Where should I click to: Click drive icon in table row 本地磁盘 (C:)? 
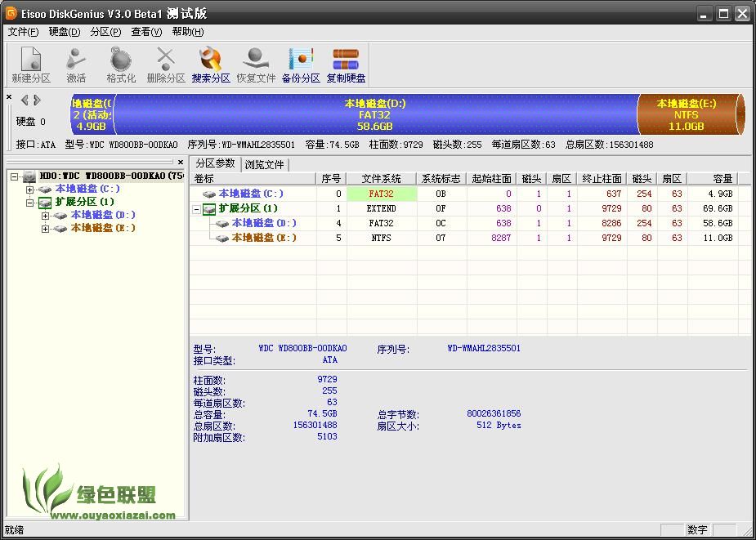point(209,194)
